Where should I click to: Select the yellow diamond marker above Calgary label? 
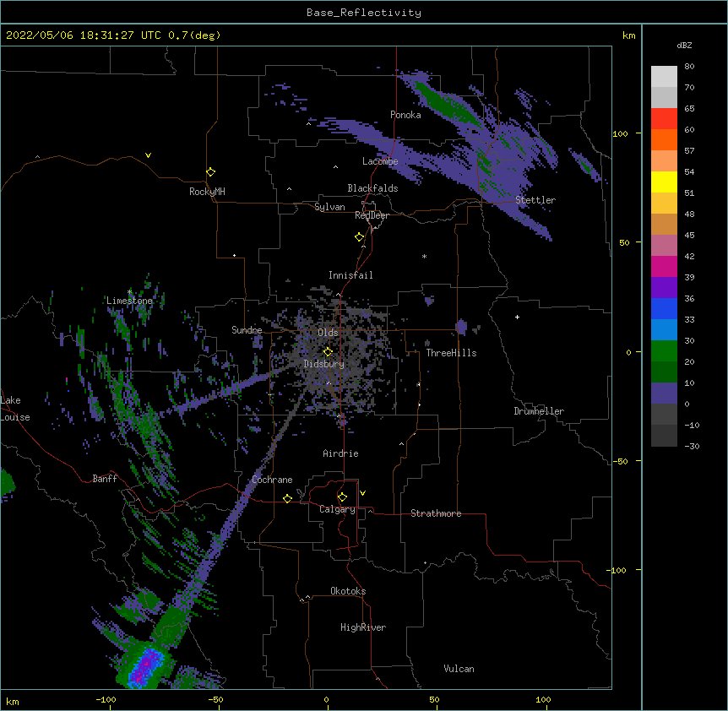[342, 497]
